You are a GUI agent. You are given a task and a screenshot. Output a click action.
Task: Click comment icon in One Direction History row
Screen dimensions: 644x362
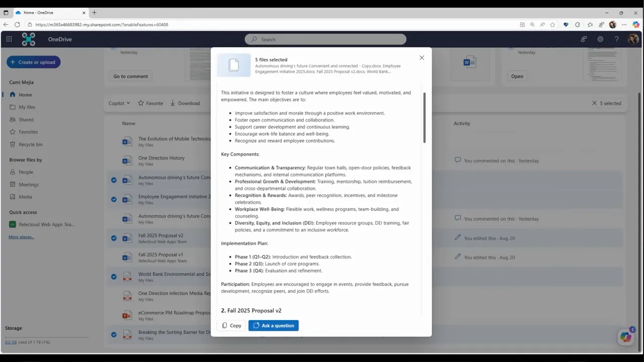(x=458, y=160)
